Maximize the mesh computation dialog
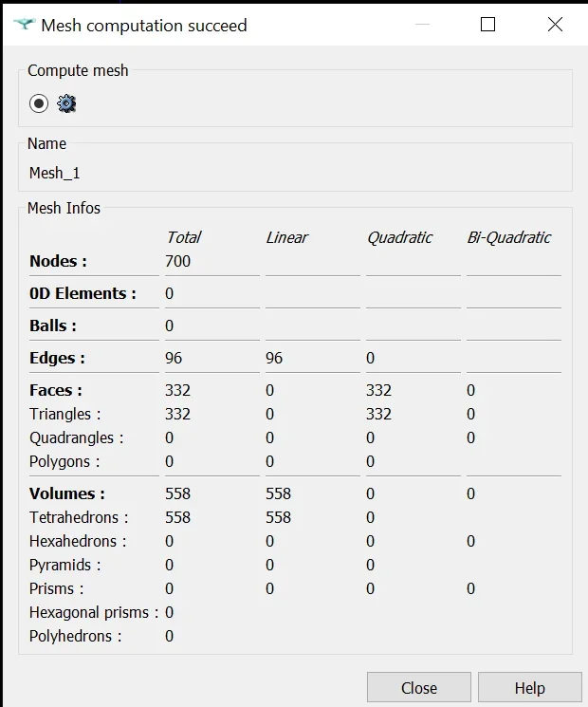 (x=487, y=25)
